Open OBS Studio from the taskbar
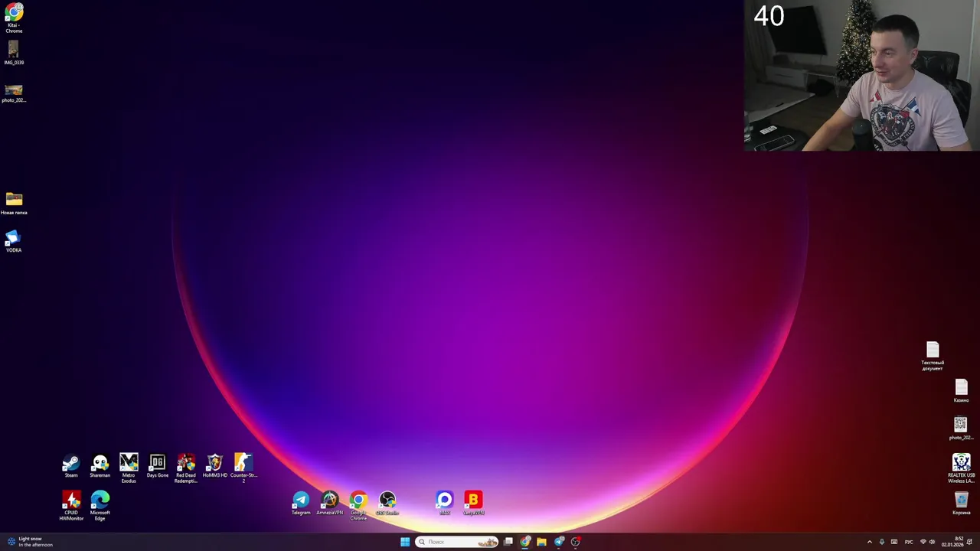 [576, 542]
